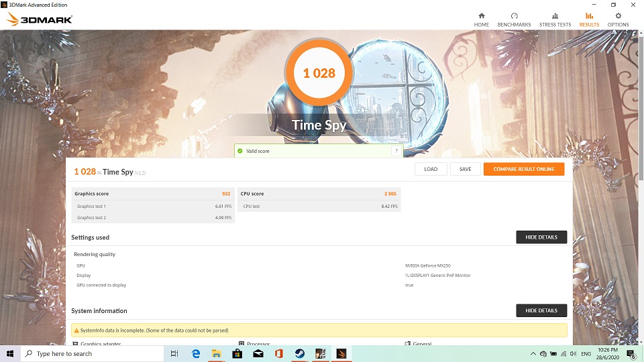
Task: Click the valid score question mark help
Action: point(396,151)
